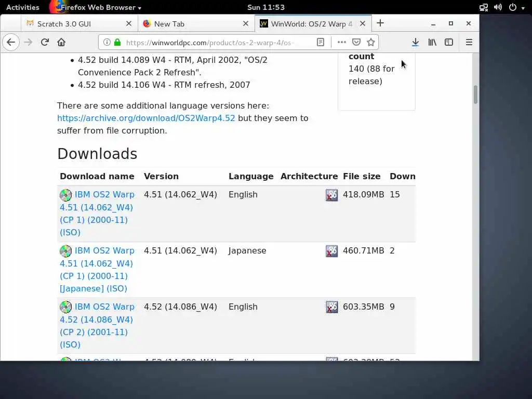Download IBM OS2 Warp 4.51 (CP 1) English ISO

tap(97, 214)
